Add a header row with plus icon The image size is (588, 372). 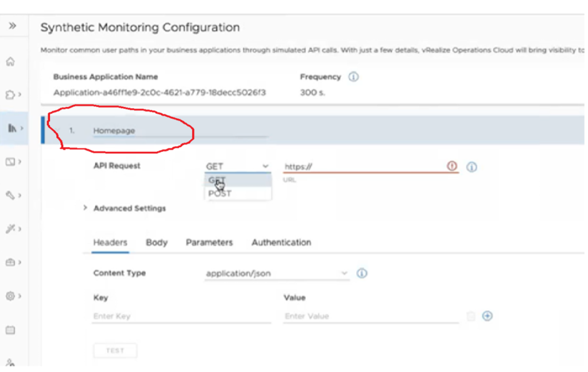click(488, 316)
